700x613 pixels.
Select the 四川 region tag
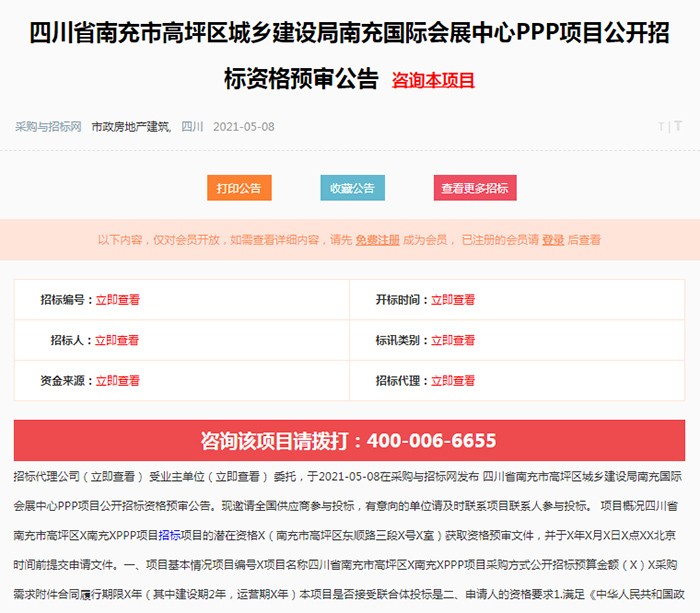pos(192,127)
